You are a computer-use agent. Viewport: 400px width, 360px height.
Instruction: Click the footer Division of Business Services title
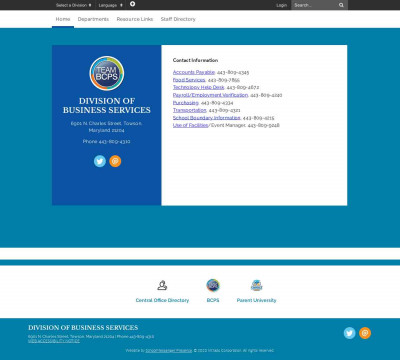coord(83,328)
